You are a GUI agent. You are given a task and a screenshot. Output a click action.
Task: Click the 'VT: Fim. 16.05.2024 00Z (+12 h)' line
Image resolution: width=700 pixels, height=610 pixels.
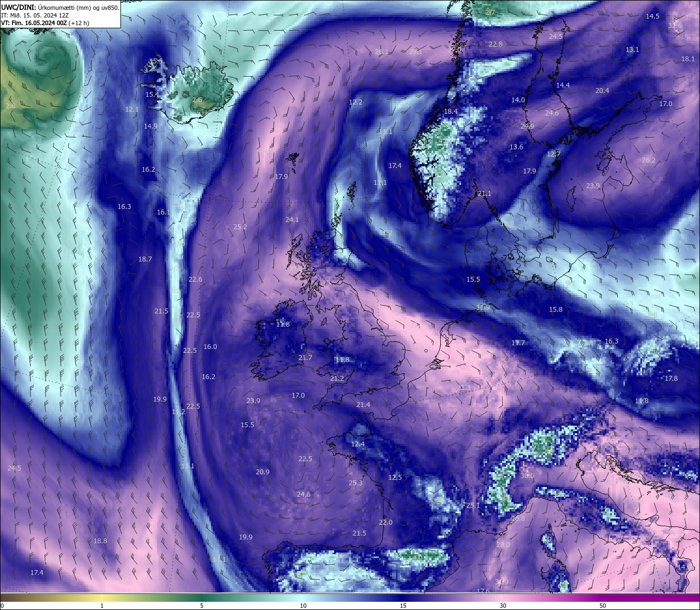point(45,24)
